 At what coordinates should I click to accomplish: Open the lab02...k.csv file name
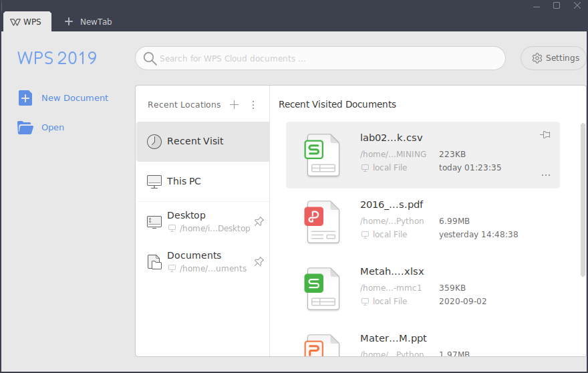pyautogui.click(x=391, y=138)
